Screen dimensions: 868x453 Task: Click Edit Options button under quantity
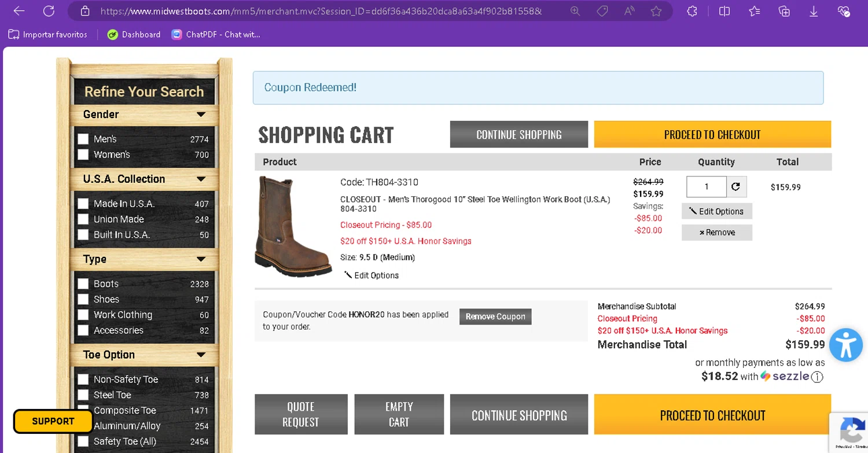coord(717,211)
